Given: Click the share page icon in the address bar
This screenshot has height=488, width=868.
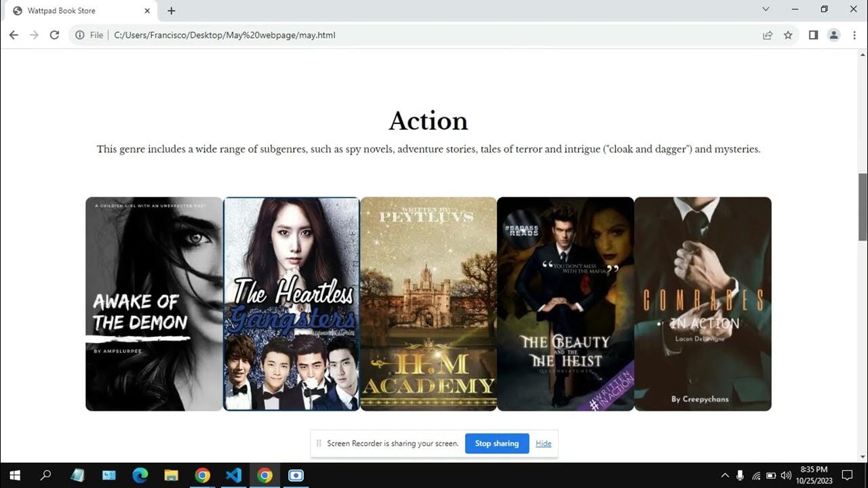Looking at the screenshot, I should 768,35.
